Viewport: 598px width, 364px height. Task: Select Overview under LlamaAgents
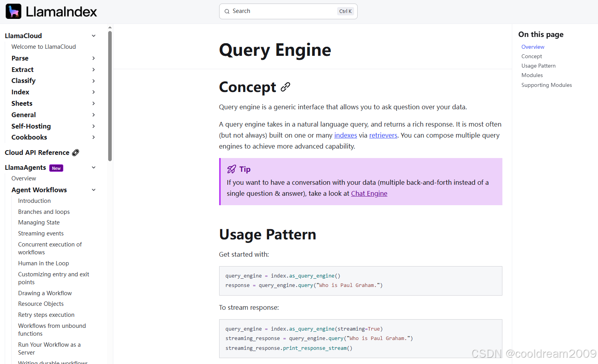24,178
